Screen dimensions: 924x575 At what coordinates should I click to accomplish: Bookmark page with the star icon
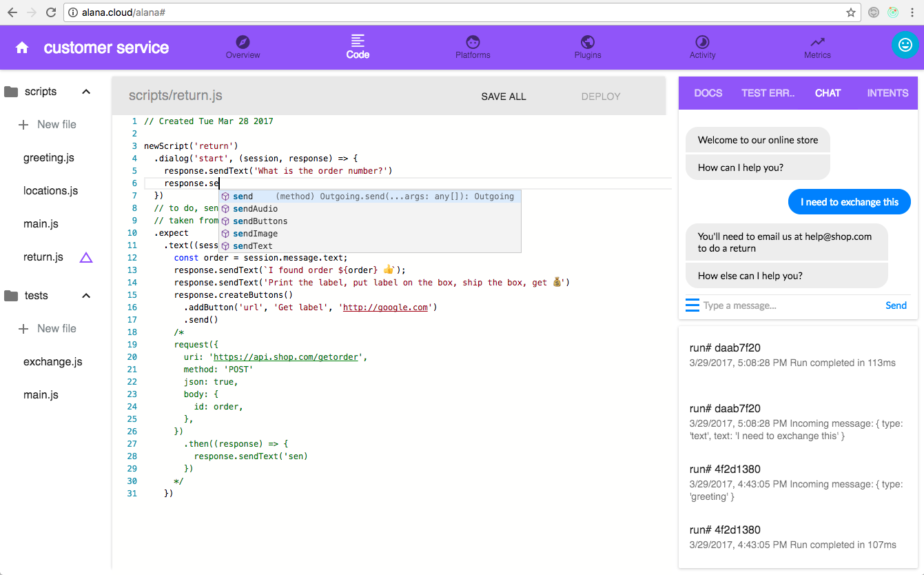(851, 12)
